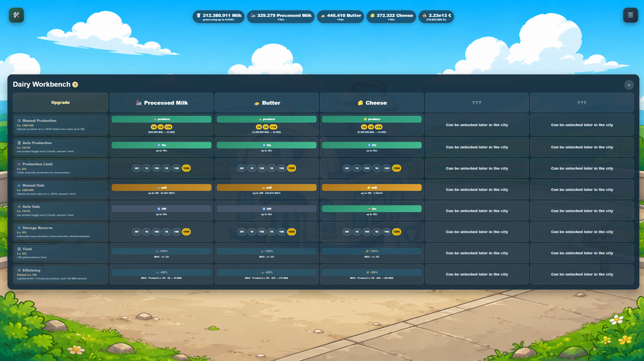Click the Cheese column header icon
The image size is (644, 361).
click(x=360, y=103)
